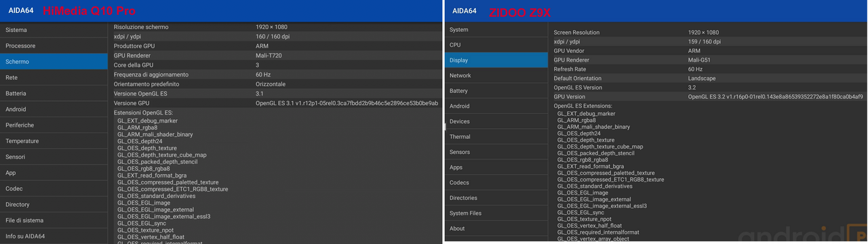Select Android in the Italian HiMedia sidebar
The width and height of the screenshot is (868, 244).
coord(54,109)
